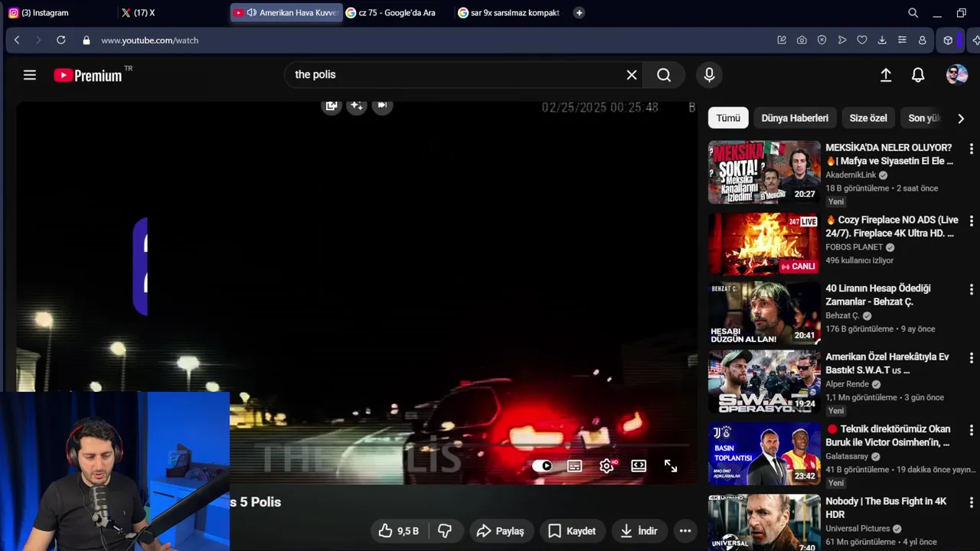Viewport: 980px width, 551px height.
Task: Toggle subtitles in the player
Action: point(574,466)
